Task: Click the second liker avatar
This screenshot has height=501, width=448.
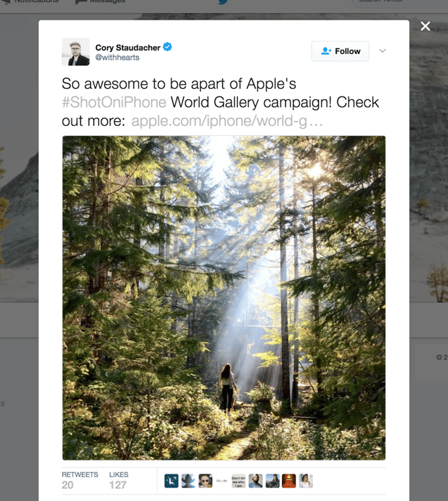Action: [188, 481]
